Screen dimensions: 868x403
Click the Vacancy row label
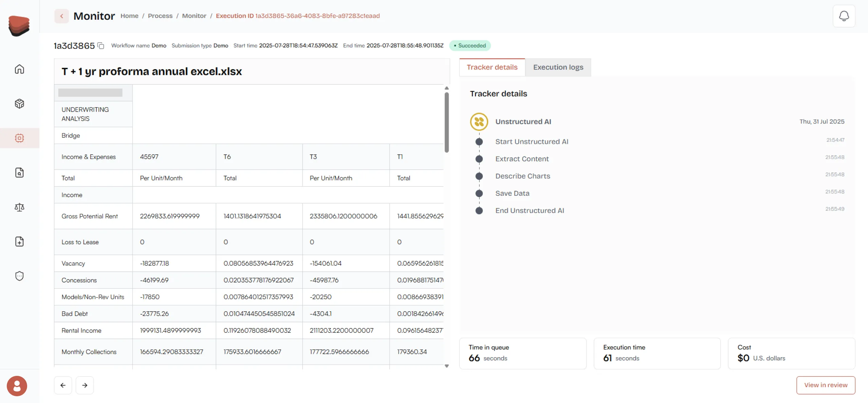73,263
